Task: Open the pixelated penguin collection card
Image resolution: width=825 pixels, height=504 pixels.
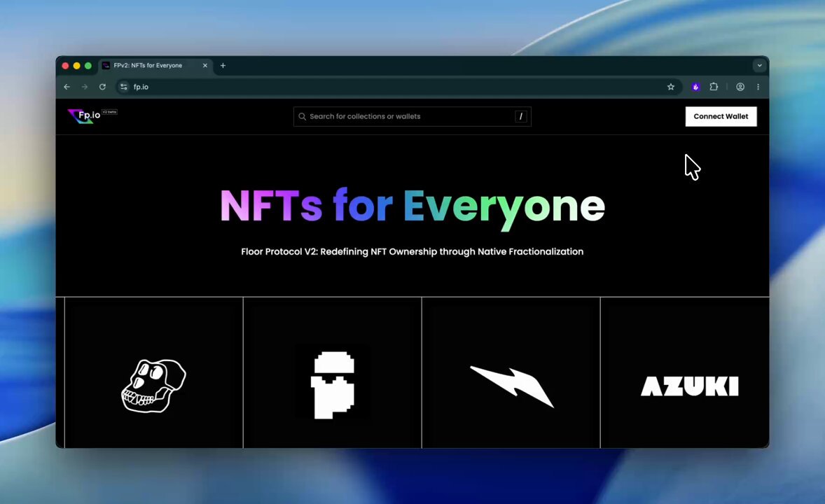Action: (333, 372)
